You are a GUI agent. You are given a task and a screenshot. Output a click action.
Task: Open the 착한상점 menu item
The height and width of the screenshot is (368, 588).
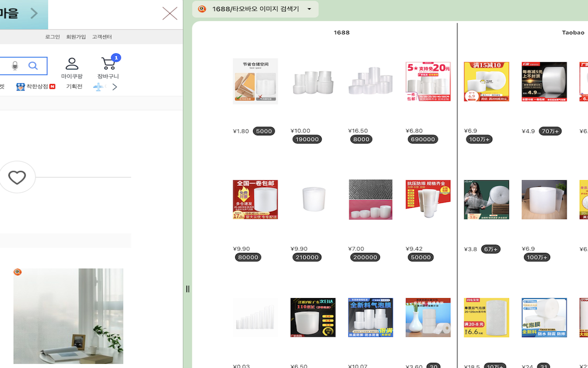click(x=37, y=86)
